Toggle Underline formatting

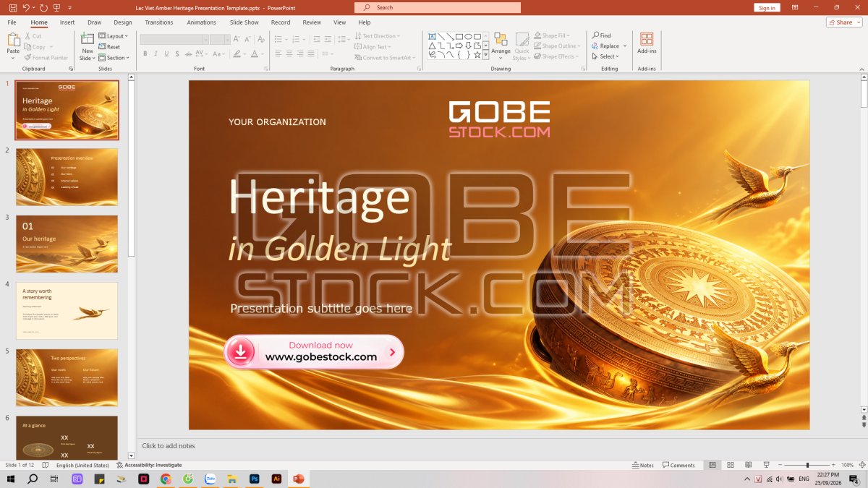[166, 53]
